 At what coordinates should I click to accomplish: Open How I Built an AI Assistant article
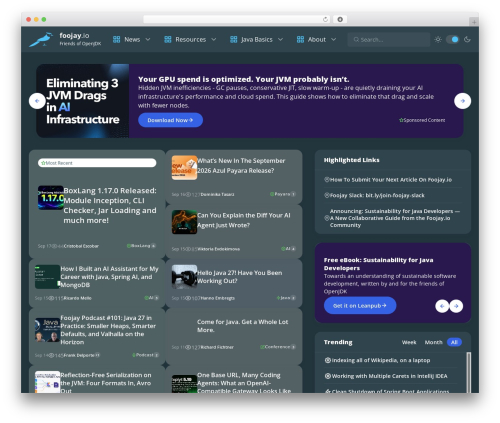click(x=110, y=277)
